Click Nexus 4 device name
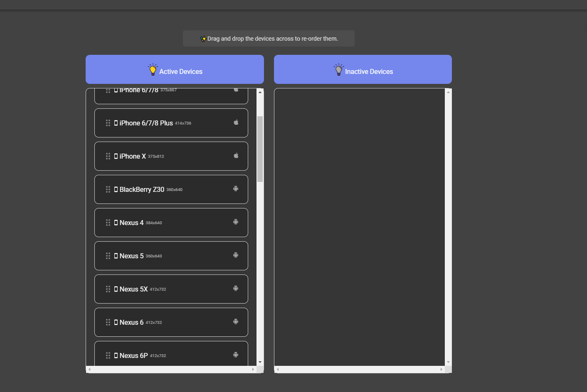Screen dimensions: 587x392 click(131, 223)
